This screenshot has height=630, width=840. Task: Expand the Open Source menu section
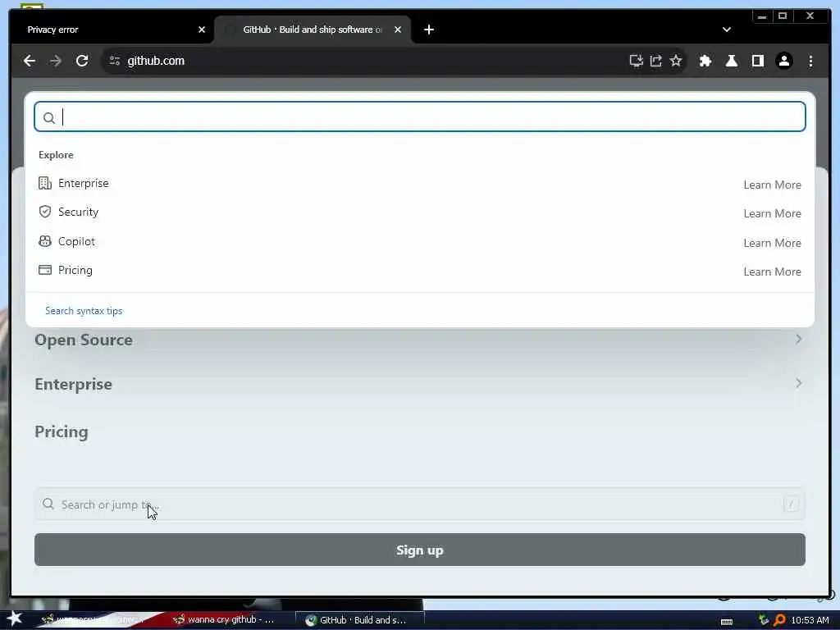pos(420,340)
